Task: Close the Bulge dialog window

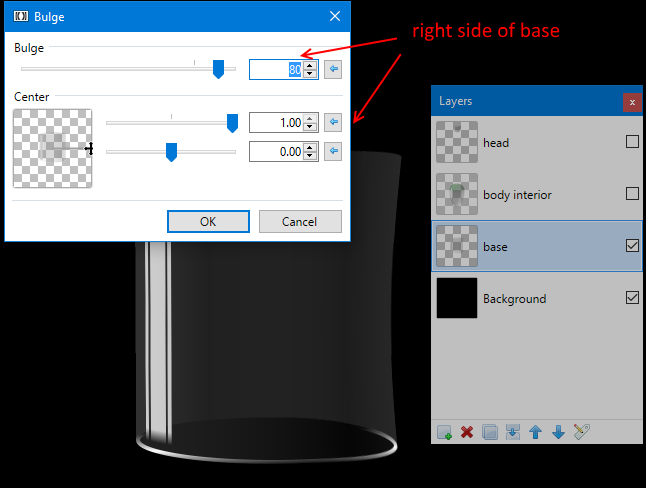Action: (335, 16)
